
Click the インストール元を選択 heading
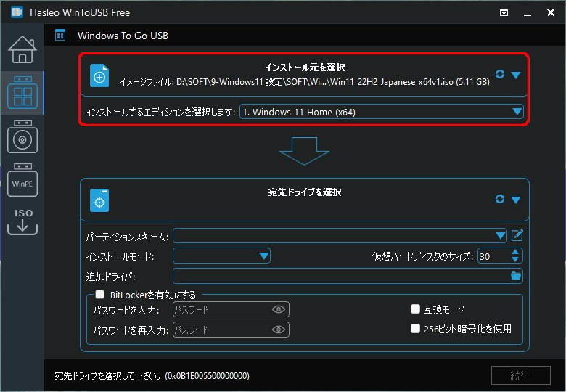click(x=305, y=67)
